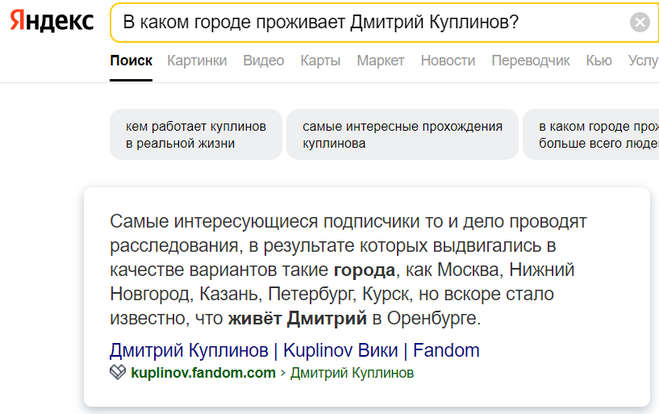Image resolution: width=659 pixels, height=414 pixels.
Task: Choose suggestion 'кем работает куплинов в реальной жизни'
Action: point(196,134)
